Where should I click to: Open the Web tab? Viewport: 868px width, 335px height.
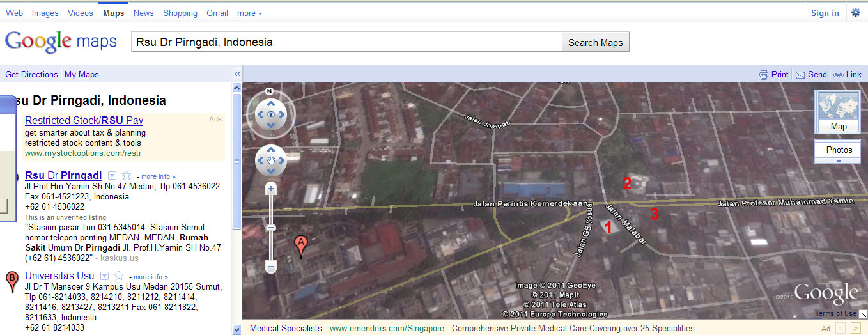point(15,13)
